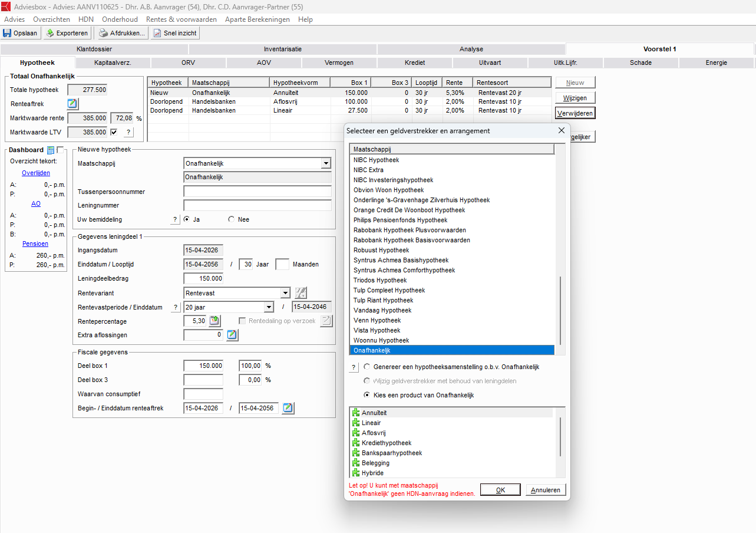Viewport: 756px width, 533px height.
Task: Toggle the Marktwaarde LTV checkbox
Action: (x=114, y=132)
